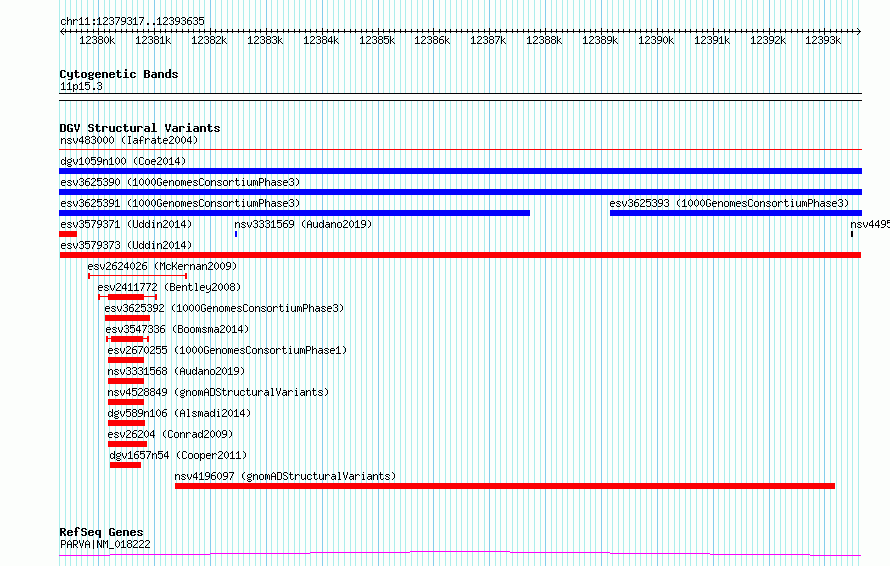The image size is (890, 566).
Task: Open the esv3625391 variant label
Action: (x=180, y=203)
